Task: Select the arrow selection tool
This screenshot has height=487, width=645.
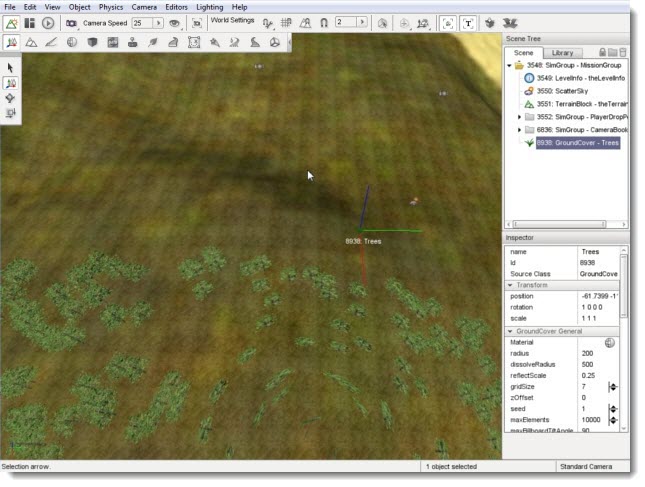Action: (11, 68)
